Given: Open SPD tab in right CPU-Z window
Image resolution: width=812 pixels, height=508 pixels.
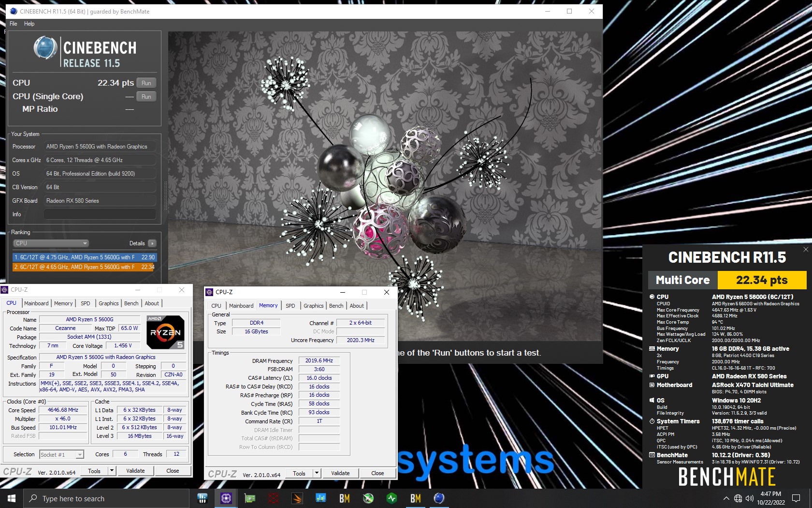Looking at the screenshot, I should pos(290,306).
